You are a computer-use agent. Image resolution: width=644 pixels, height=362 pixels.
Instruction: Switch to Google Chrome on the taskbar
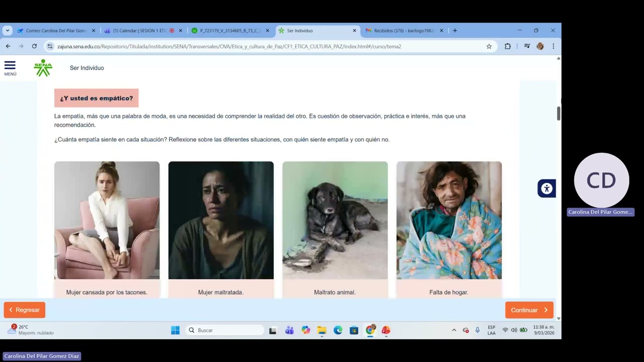370,330
